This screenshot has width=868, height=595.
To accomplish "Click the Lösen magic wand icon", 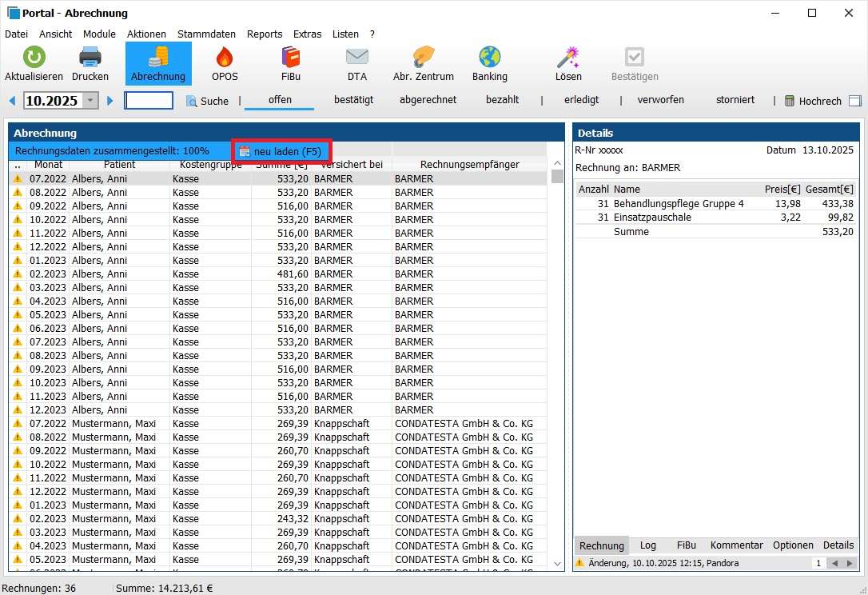I will [568, 58].
